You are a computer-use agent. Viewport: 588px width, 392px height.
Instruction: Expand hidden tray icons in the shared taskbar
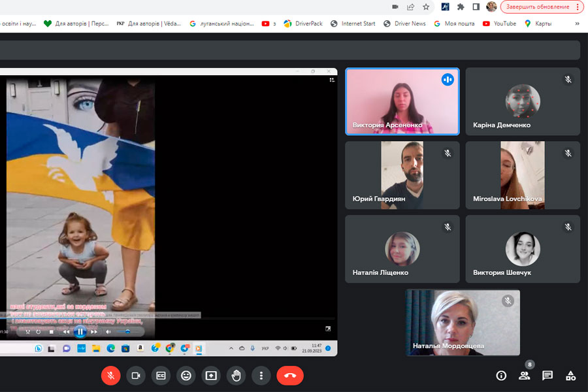coord(231,348)
